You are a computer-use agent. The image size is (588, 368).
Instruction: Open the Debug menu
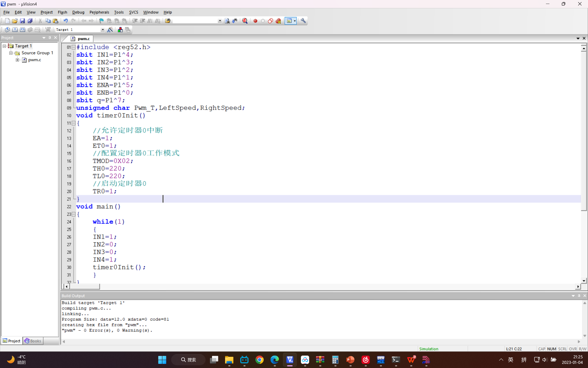click(x=78, y=12)
